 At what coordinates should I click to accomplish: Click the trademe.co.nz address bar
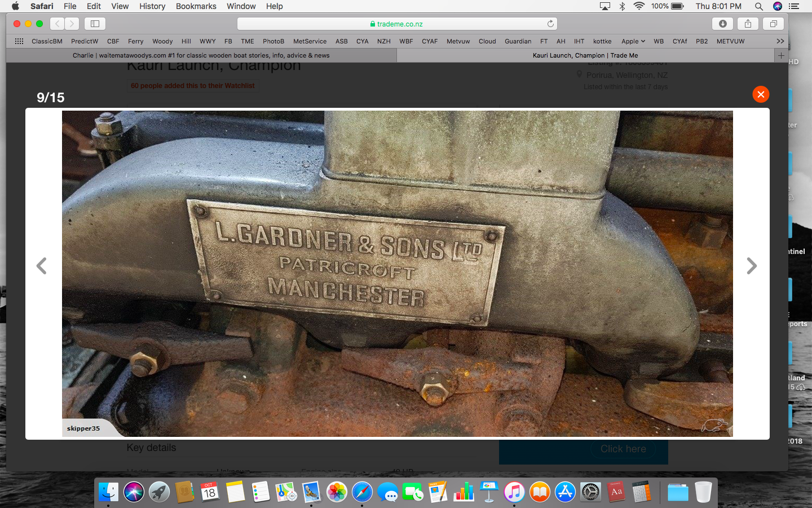point(397,24)
